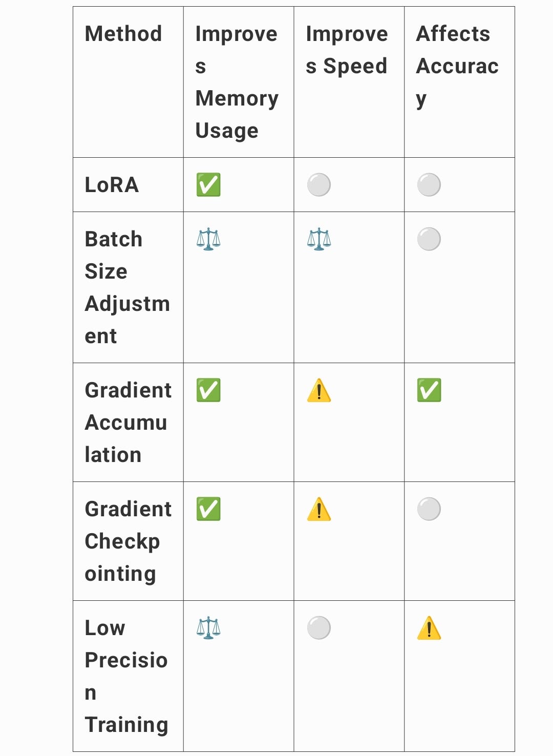553x756 pixels.
Task: Click Low Precision Training warning sign under Accuracy
Action: point(429,628)
